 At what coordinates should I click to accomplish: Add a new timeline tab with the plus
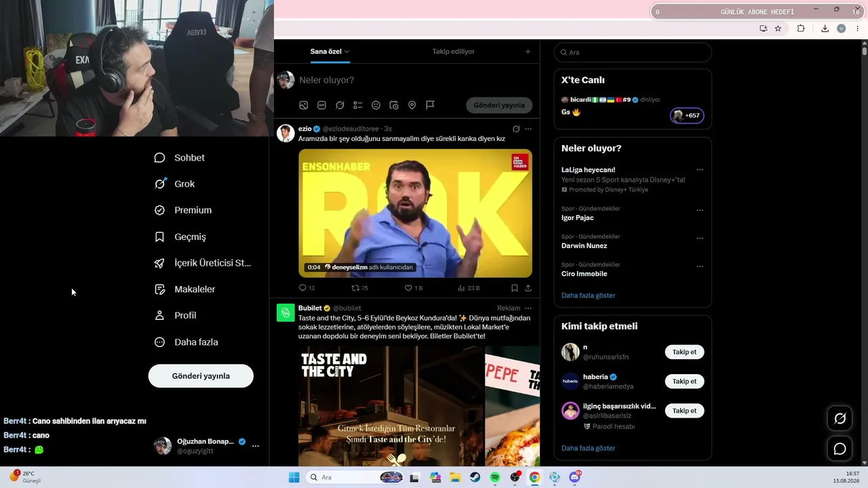(x=528, y=52)
